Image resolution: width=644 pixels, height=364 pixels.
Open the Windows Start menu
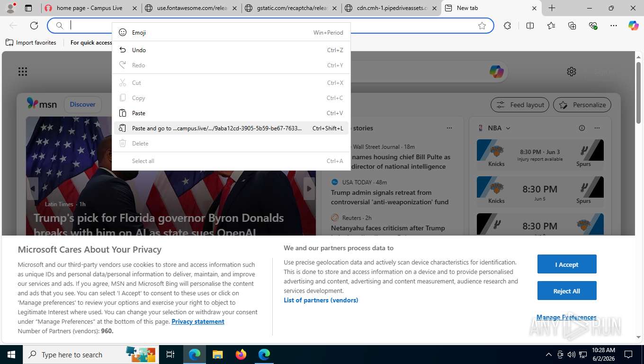click(x=11, y=355)
